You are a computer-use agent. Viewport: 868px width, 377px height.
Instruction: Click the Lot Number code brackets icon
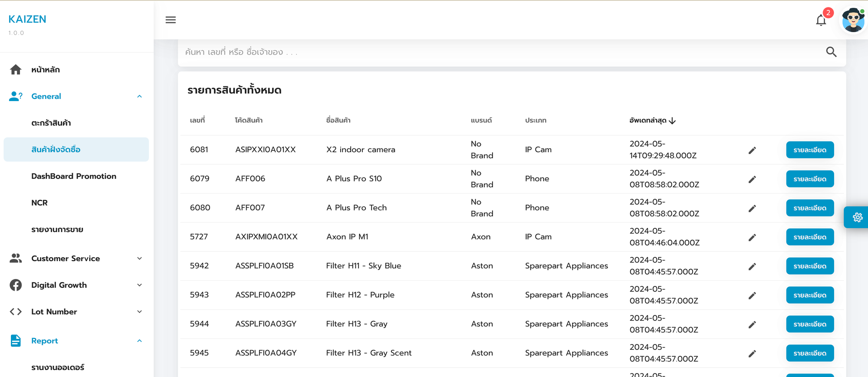coord(16,312)
